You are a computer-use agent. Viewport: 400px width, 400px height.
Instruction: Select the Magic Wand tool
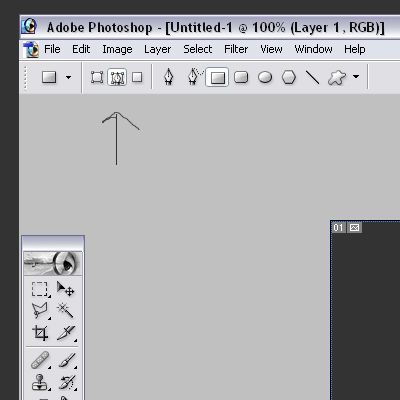pos(65,310)
